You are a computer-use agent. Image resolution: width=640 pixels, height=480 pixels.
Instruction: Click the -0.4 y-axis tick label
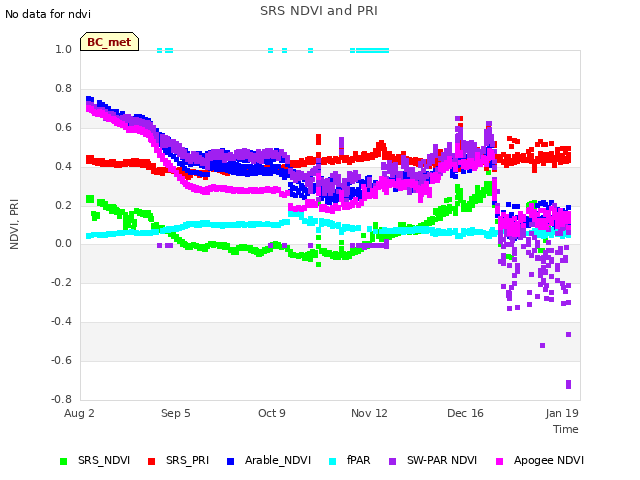61,322
